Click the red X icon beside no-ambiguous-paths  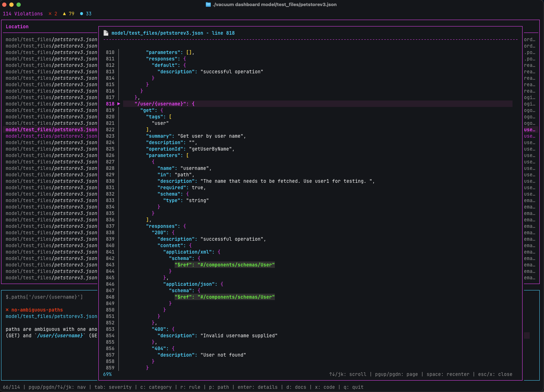click(x=7, y=310)
